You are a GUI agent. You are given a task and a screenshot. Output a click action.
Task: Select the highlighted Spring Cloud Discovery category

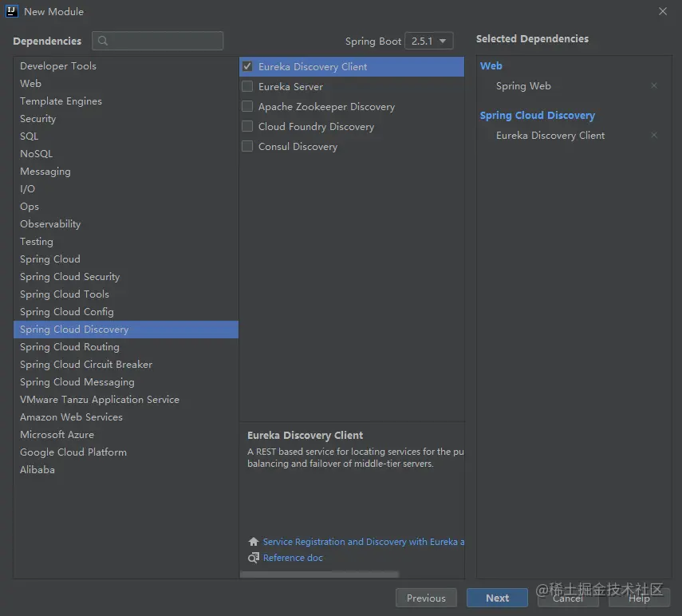click(x=126, y=330)
